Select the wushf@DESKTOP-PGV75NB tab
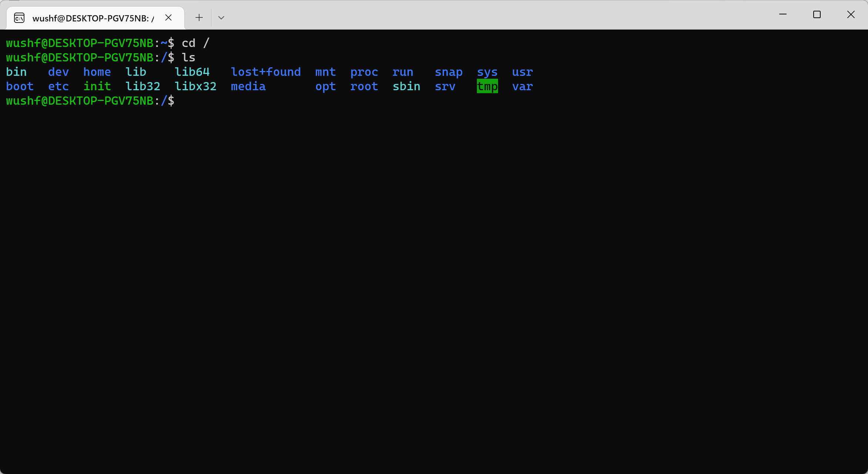Screen dimensions: 868x474 click(x=95, y=18)
